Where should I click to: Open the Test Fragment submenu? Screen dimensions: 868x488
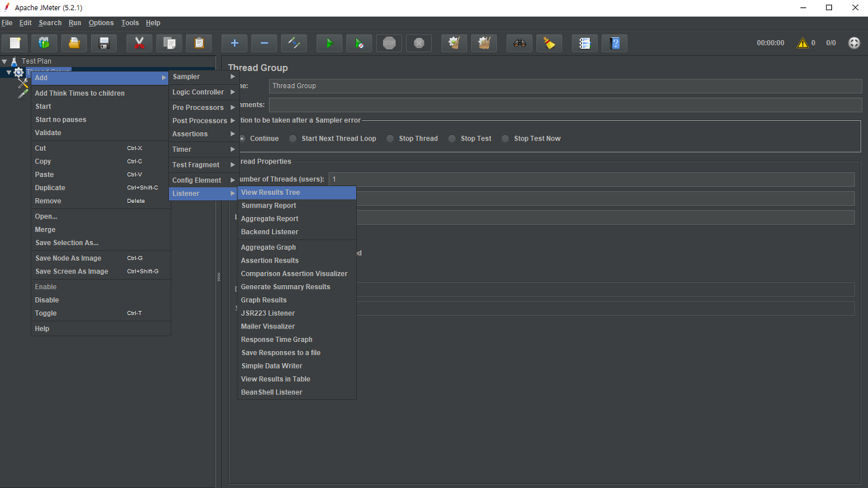pos(203,165)
